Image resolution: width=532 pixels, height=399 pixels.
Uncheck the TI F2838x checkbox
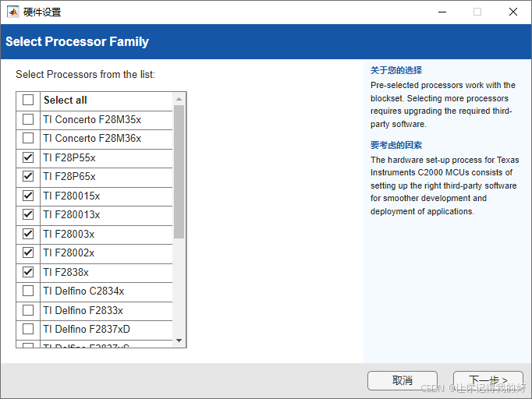(x=28, y=272)
